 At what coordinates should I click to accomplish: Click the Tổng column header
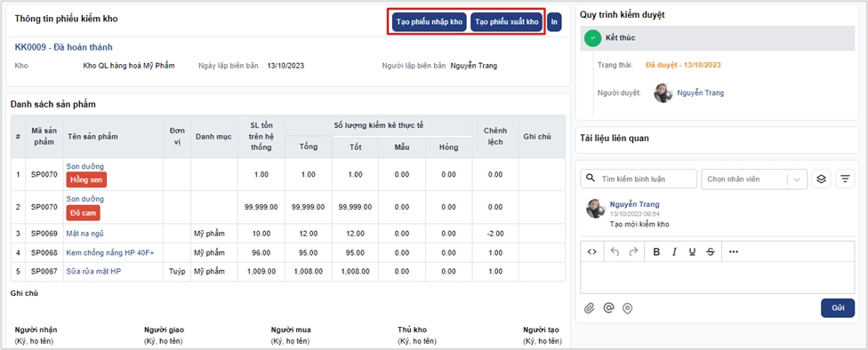tap(309, 147)
